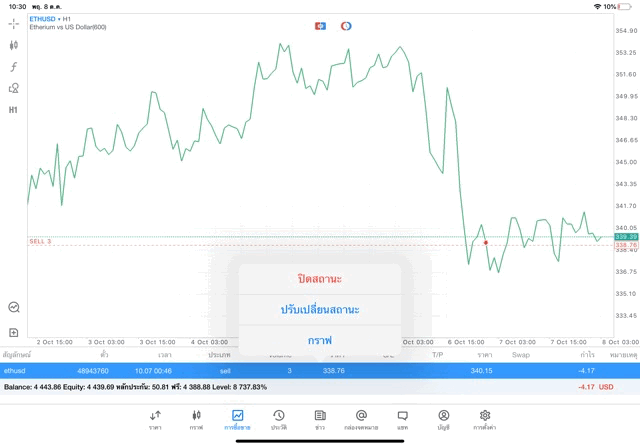
Task: Open the H1 timeframe selector
Action: 14,110
